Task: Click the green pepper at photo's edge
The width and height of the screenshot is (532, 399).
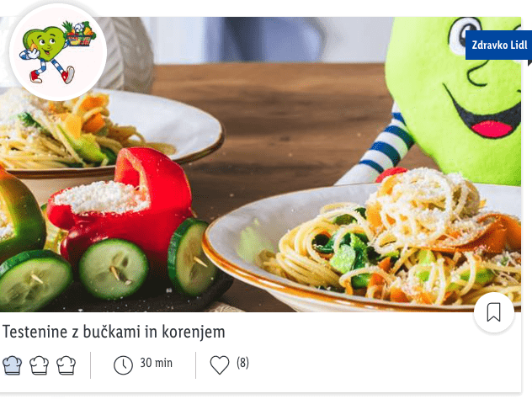Action: pos(20,217)
